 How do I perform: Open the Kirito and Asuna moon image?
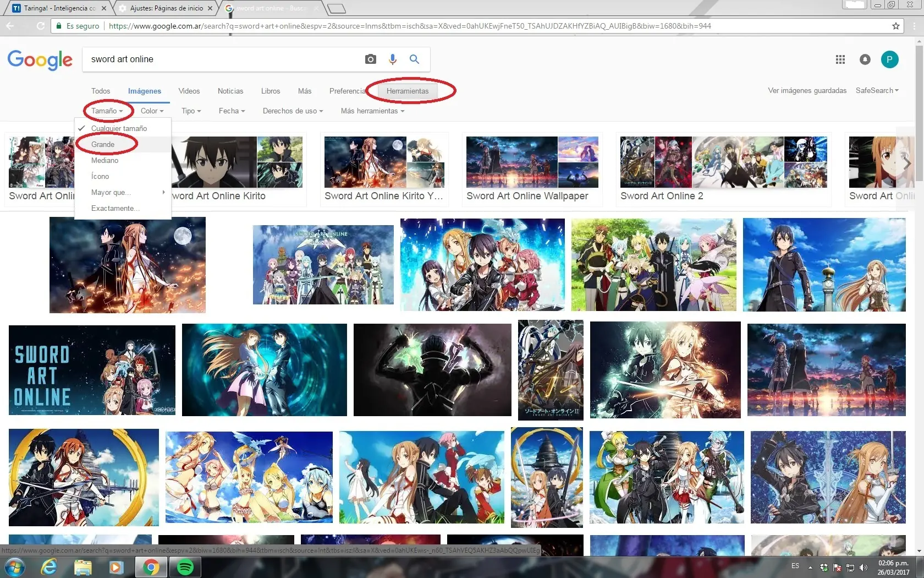pyautogui.click(x=128, y=265)
